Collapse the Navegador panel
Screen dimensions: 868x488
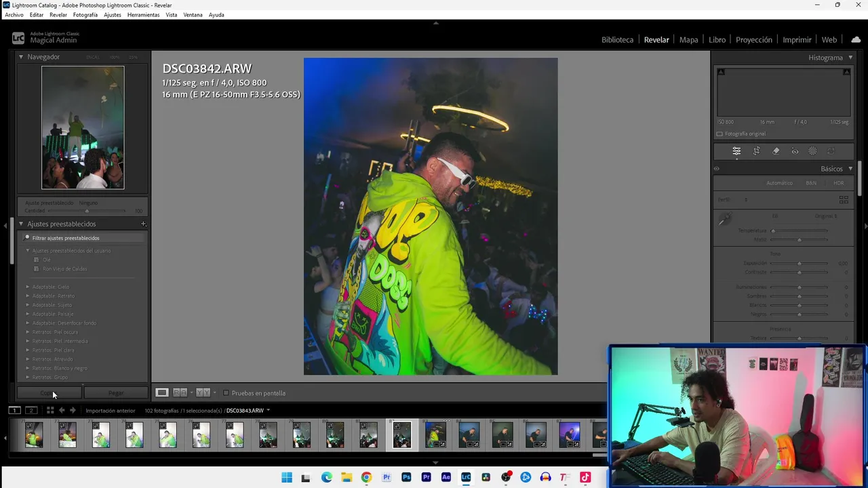click(x=21, y=57)
